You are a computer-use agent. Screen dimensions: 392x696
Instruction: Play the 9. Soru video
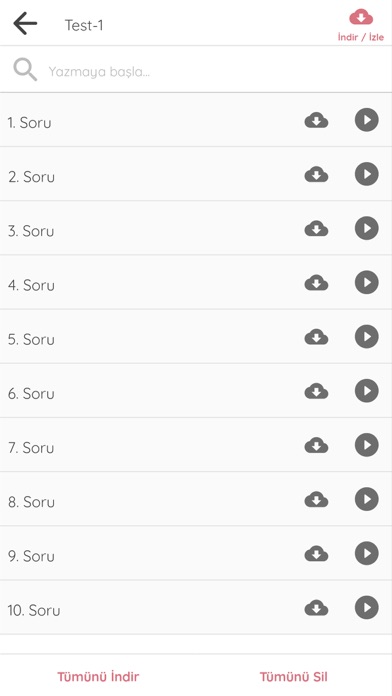pyautogui.click(x=367, y=553)
